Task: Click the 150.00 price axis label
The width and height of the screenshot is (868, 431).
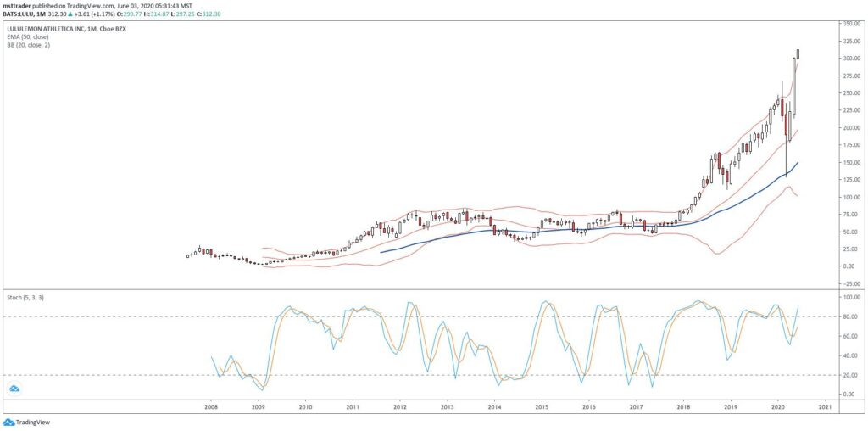Action: [851, 162]
